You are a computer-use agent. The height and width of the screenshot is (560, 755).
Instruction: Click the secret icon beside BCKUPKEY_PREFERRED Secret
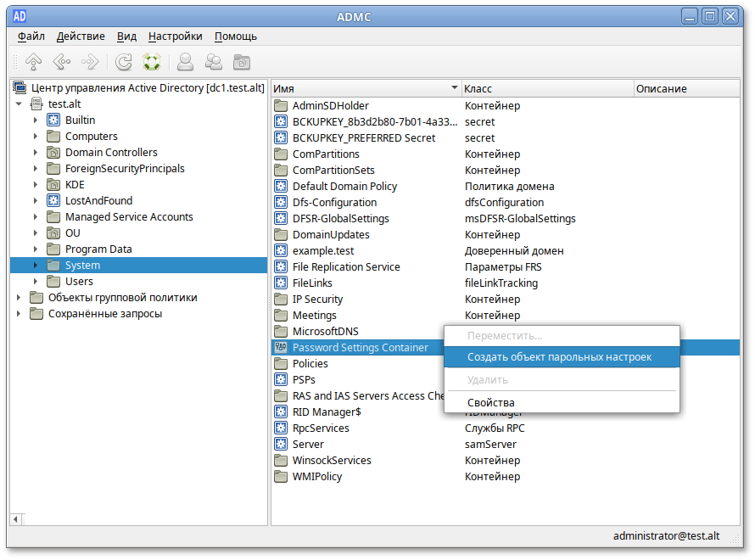click(281, 137)
